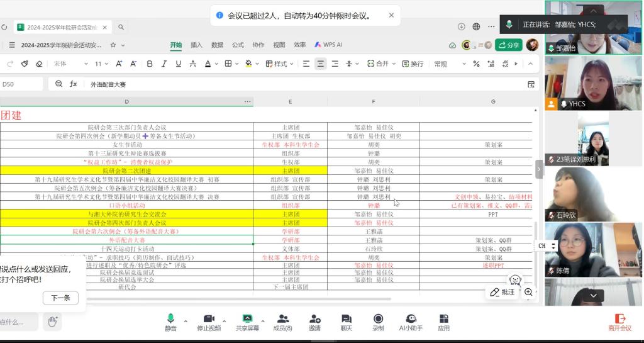
Task: Mute microphone in meeting toolbar
Action: pyautogui.click(x=170, y=322)
